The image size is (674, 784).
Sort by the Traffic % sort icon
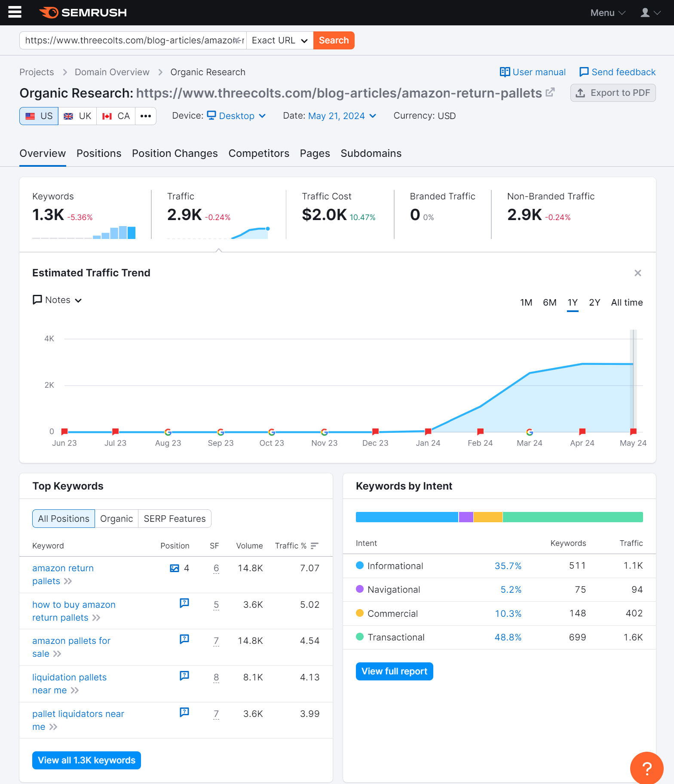tap(315, 546)
